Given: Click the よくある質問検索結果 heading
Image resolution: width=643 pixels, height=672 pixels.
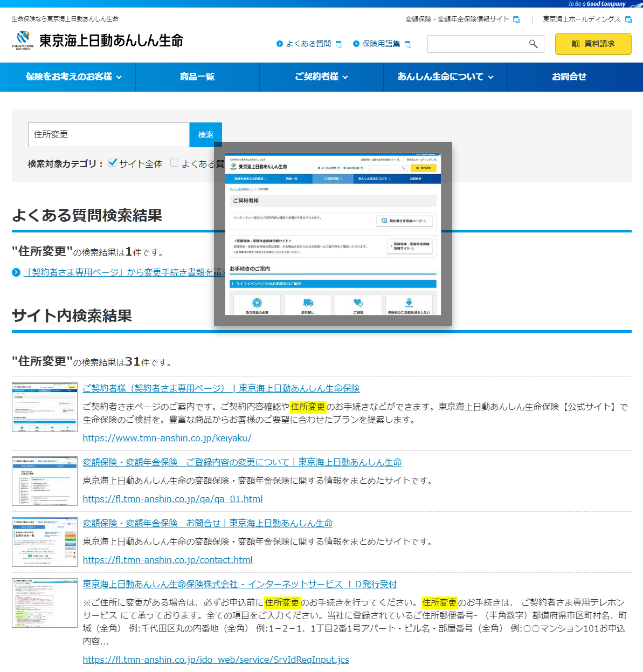Looking at the screenshot, I should 87,215.
